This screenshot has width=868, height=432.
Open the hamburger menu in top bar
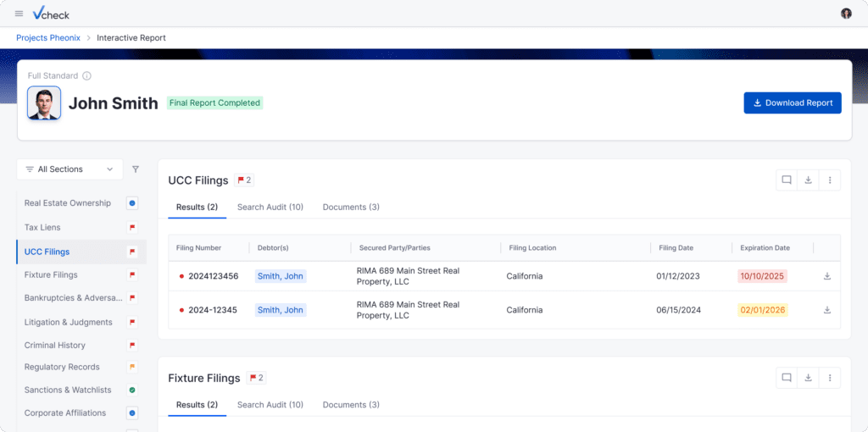point(19,14)
